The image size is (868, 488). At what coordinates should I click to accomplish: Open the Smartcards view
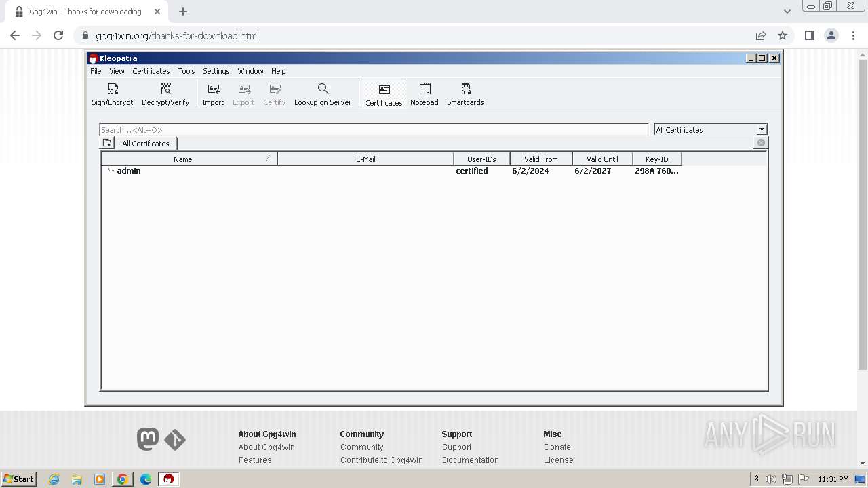pos(465,94)
